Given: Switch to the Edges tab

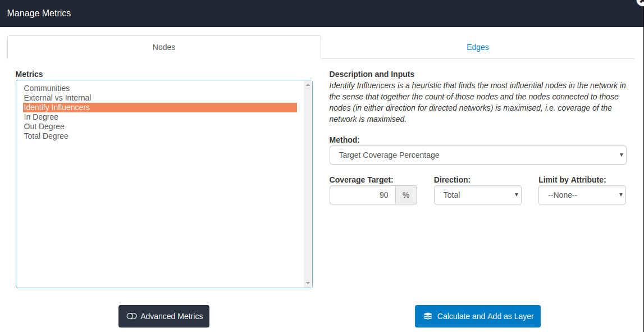Looking at the screenshot, I should [x=478, y=47].
